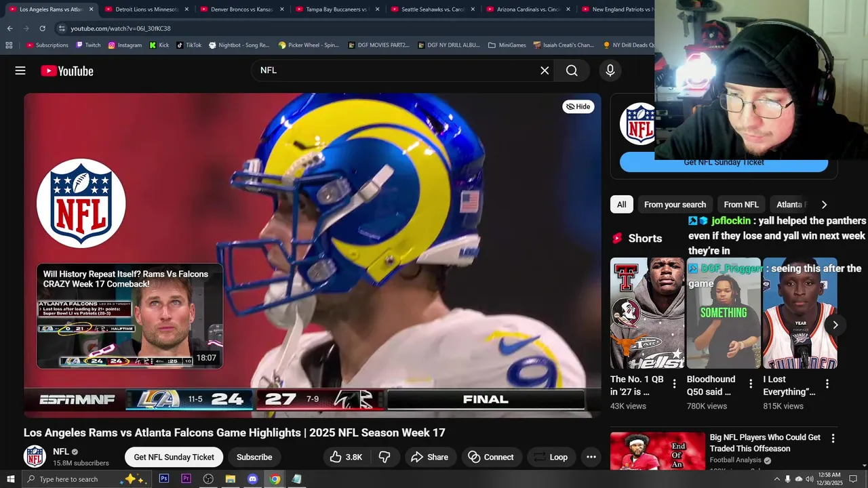This screenshot has height=488, width=868.
Task: Toggle Loop for this video
Action: 550,457
